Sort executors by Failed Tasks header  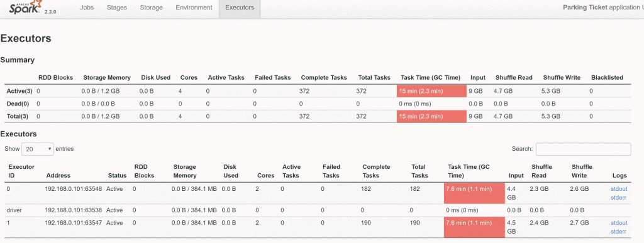(x=331, y=171)
